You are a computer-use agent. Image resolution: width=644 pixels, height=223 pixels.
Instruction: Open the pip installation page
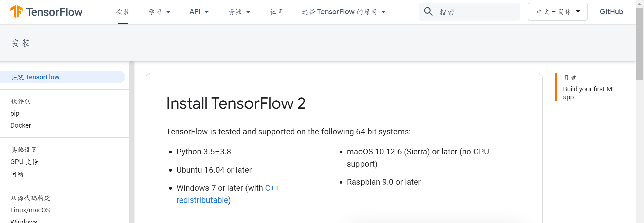pos(15,113)
